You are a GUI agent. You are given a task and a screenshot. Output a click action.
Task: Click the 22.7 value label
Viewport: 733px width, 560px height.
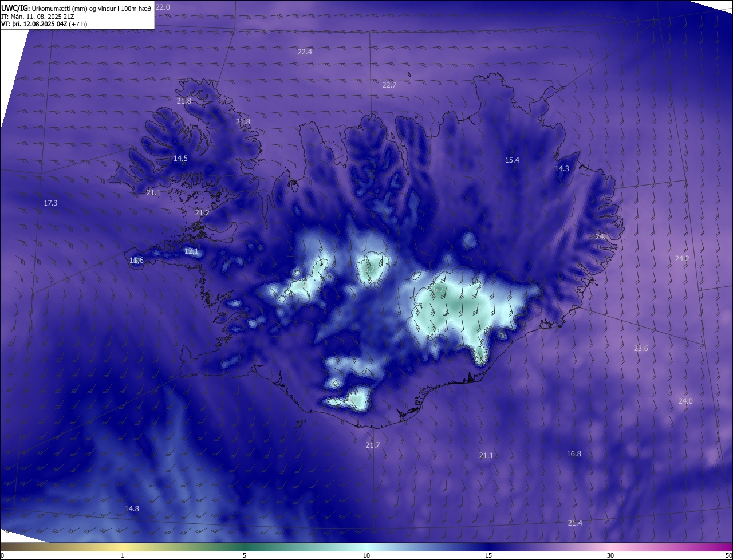point(389,85)
